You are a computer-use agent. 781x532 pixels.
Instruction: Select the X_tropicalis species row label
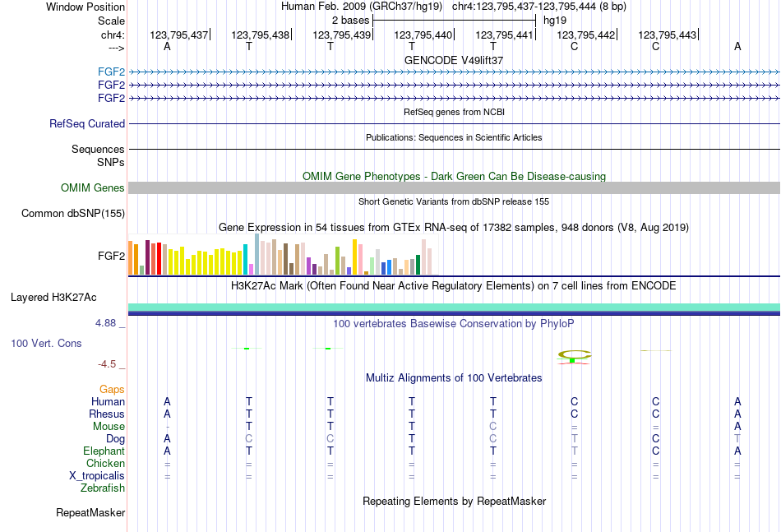coord(97,476)
